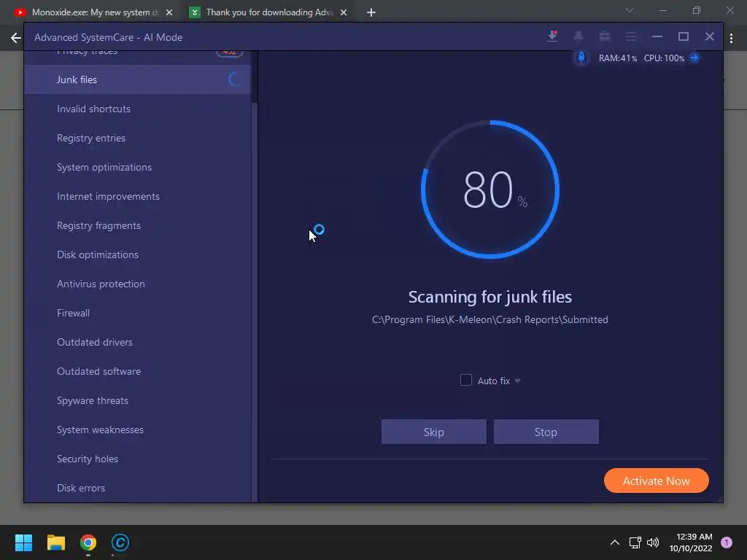This screenshot has width=747, height=560.
Task: Click the CPU: 100% usage indicator
Action: [x=664, y=58]
